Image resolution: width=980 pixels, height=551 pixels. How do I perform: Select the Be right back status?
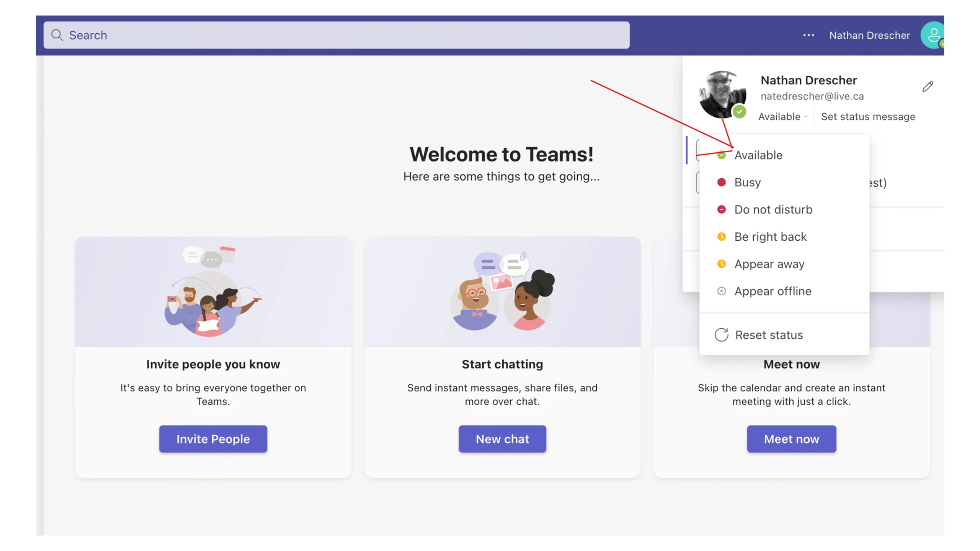[770, 237]
